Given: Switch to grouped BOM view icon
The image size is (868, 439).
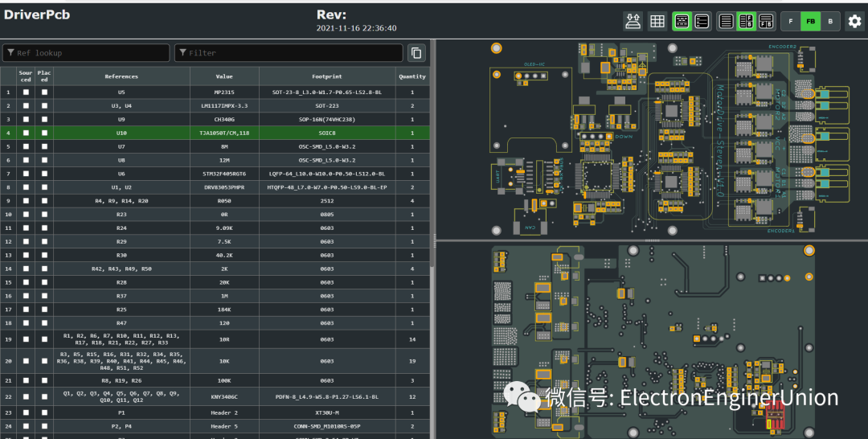Looking at the screenshot, I should click(x=682, y=22).
